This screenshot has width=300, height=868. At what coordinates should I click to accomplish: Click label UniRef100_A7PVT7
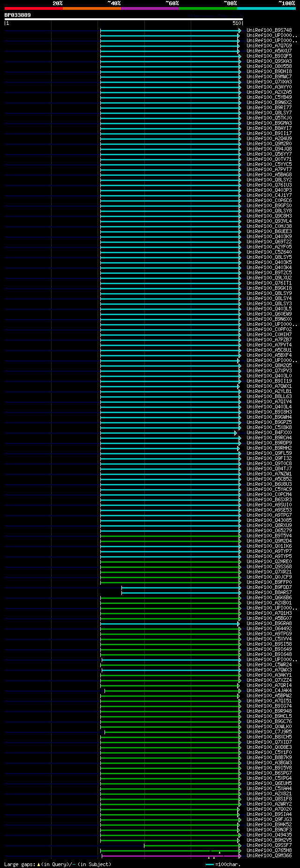pos(269,170)
